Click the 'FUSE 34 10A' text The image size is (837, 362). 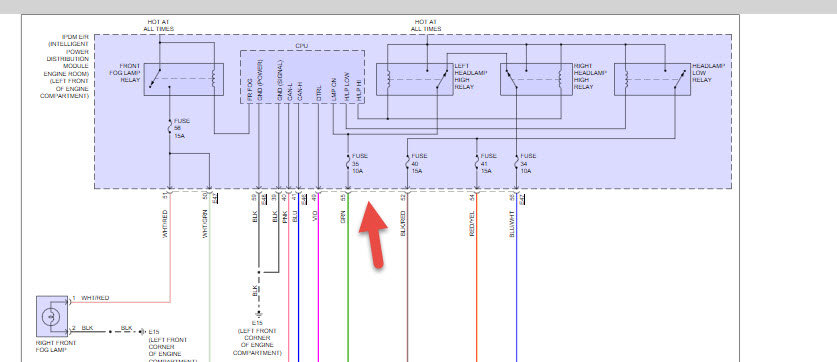click(528, 163)
